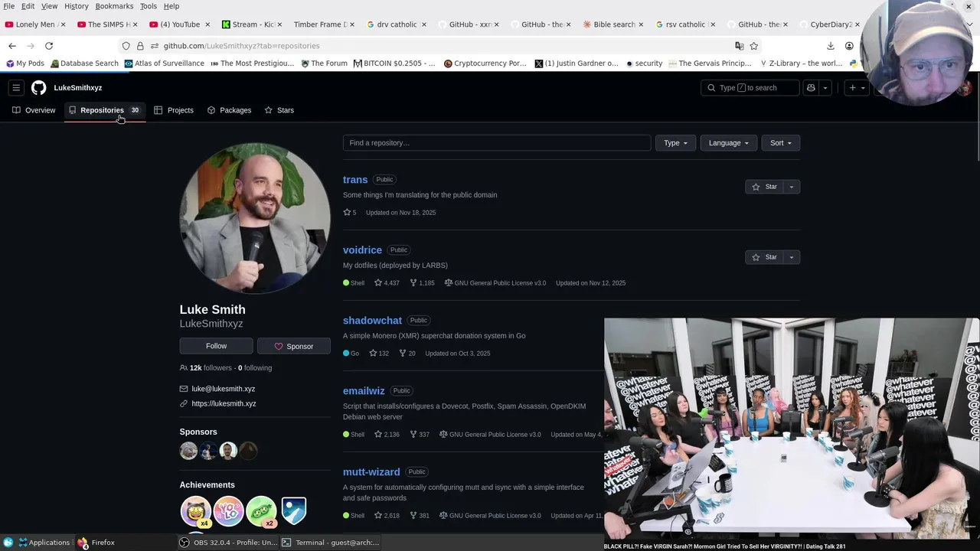Open the 'emailwiz' repository

click(364, 391)
